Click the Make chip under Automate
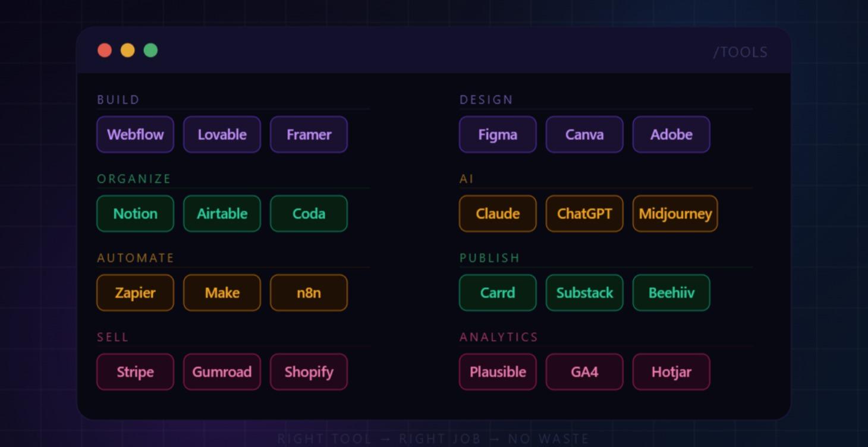 point(222,292)
